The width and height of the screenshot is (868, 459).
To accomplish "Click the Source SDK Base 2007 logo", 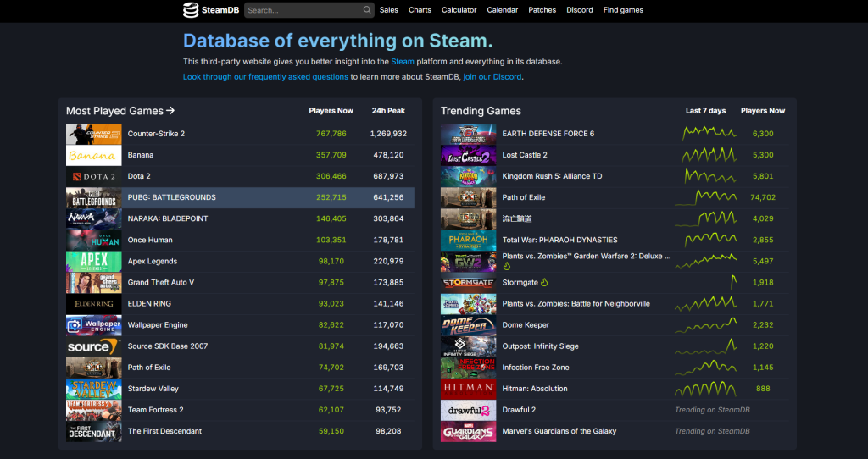I will [x=93, y=346].
